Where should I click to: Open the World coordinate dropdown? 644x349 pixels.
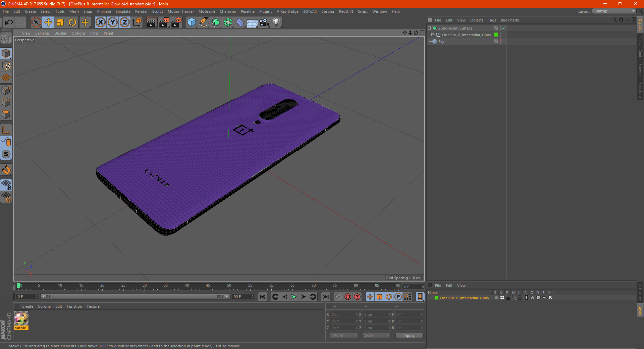tap(344, 335)
